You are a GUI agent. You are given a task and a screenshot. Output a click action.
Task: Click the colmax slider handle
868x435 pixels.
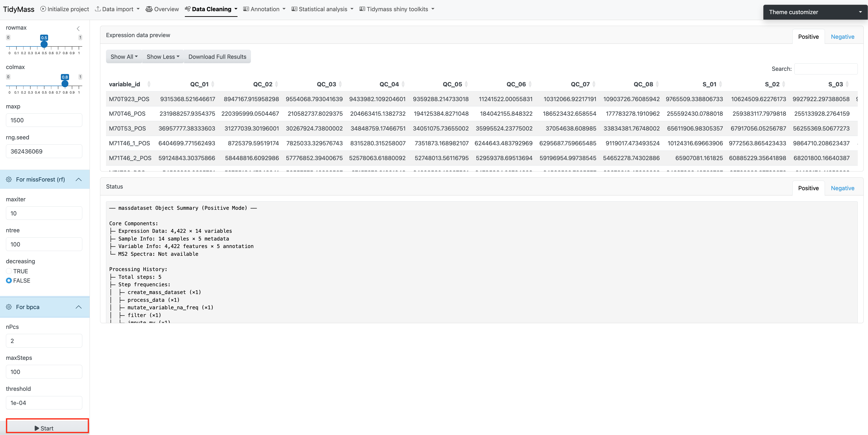pyautogui.click(x=65, y=84)
